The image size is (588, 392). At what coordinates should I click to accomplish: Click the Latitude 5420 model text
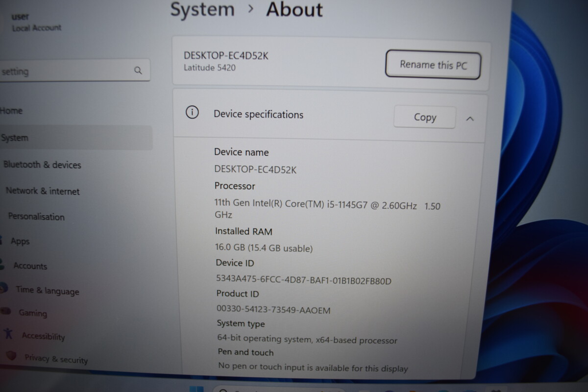(x=209, y=68)
